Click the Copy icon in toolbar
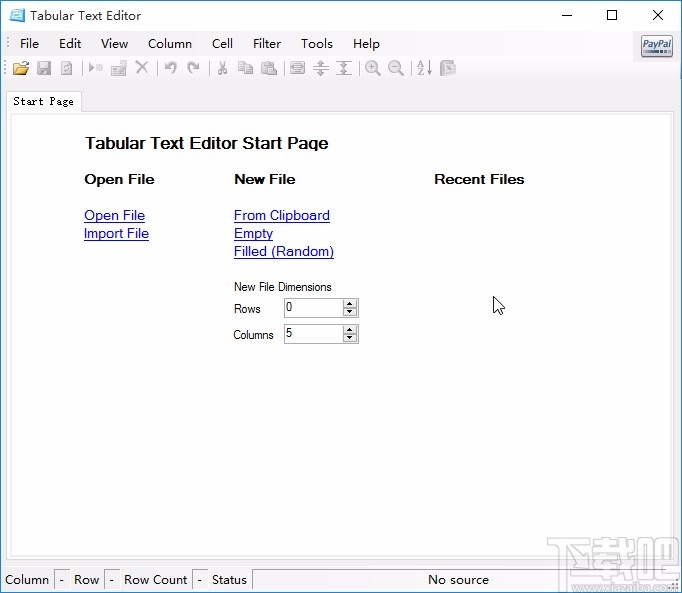 pyautogui.click(x=245, y=68)
